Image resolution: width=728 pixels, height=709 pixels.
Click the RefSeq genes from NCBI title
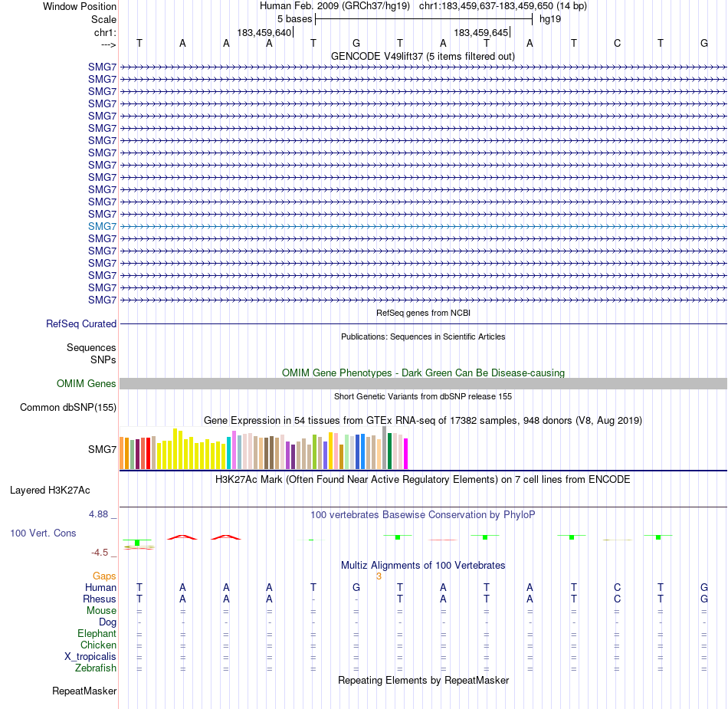pos(423,313)
